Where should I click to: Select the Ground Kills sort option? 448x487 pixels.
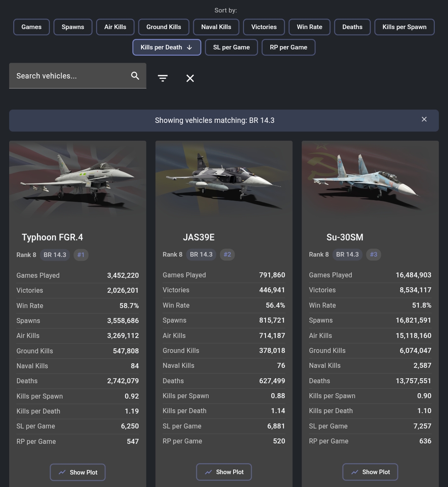pyautogui.click(x=163, y=27)
